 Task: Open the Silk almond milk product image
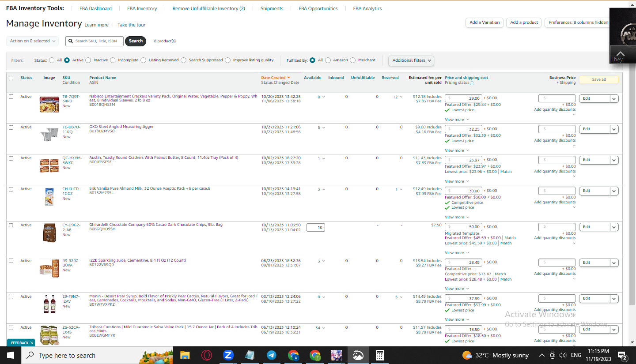[x=49, y=197]
